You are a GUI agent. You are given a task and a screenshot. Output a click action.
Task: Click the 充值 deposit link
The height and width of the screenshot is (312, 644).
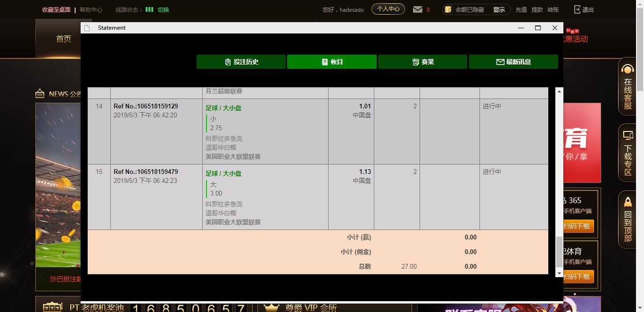click(521, 9)
